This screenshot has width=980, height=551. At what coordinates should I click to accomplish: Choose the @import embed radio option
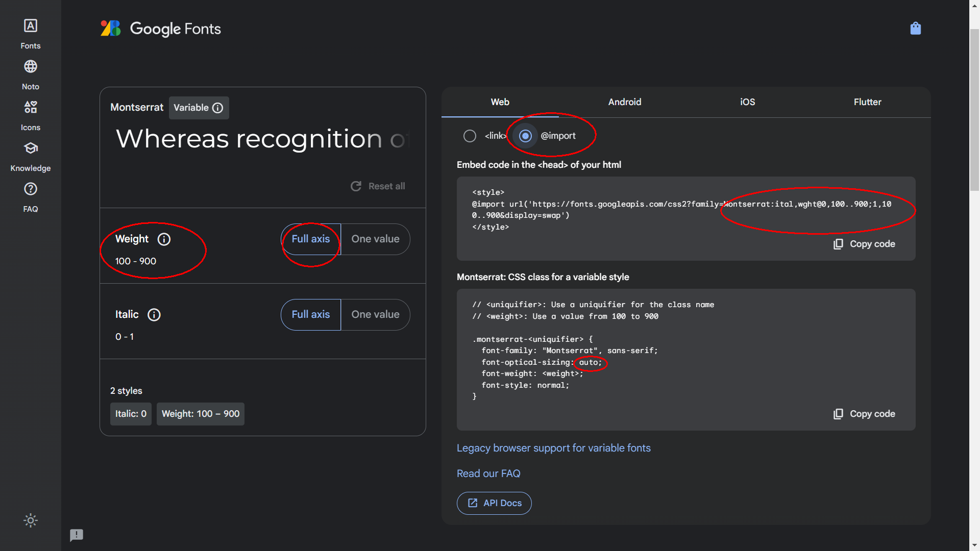(x=525, y=136)
